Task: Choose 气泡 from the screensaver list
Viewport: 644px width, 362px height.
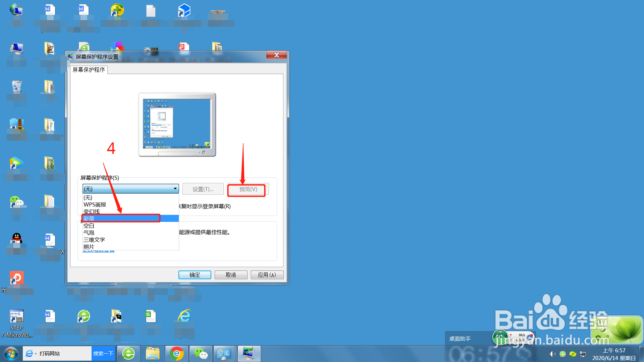Action: [89, 233]
